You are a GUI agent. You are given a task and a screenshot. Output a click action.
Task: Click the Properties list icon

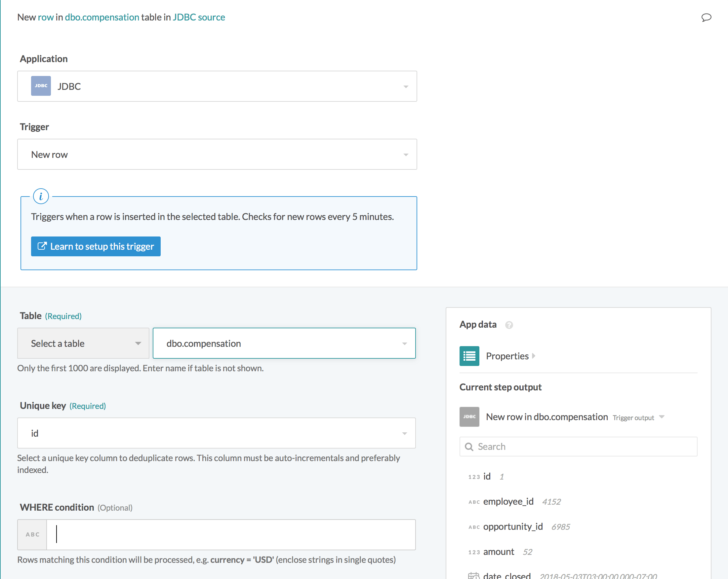[469, 356]
